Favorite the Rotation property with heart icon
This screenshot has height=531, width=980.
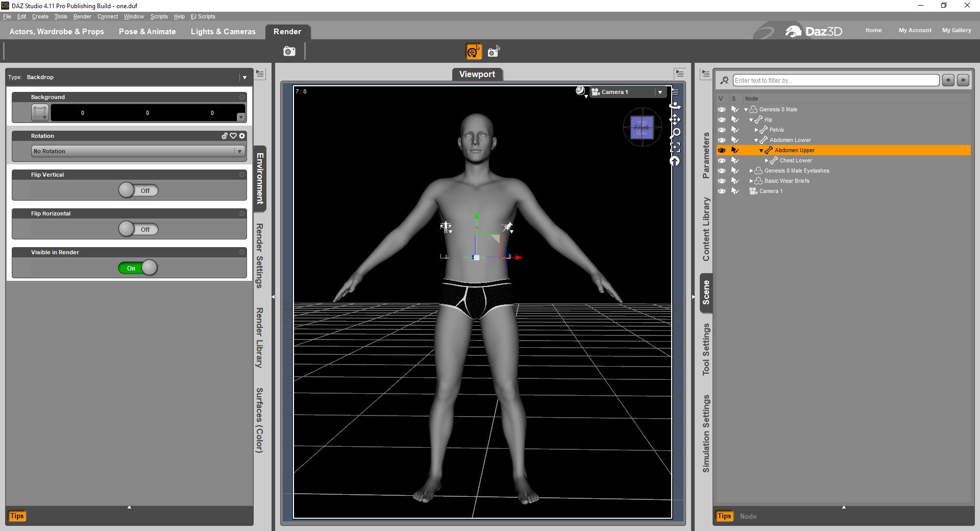pos(233,136)
